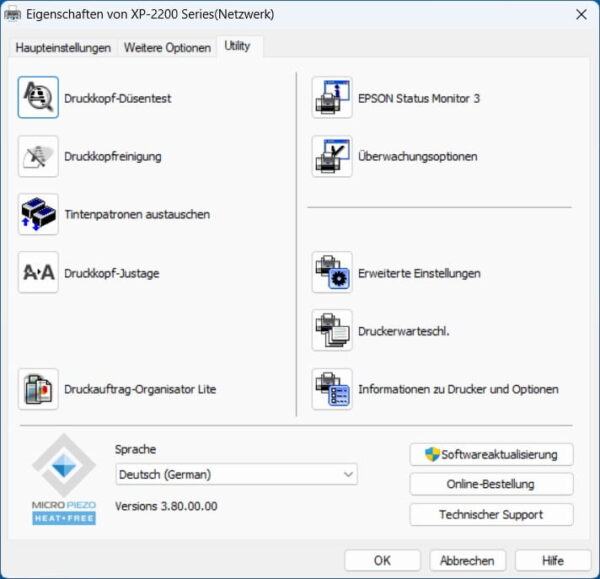Screen dimensions: 600x579
Task: Click the Micro Piezo Heat-Free logo
Action: click(x=64, y=479)
